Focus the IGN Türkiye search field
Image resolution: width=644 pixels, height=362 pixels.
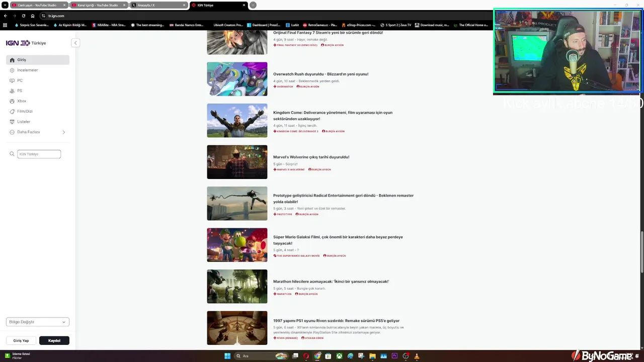[x=39, y=154]
